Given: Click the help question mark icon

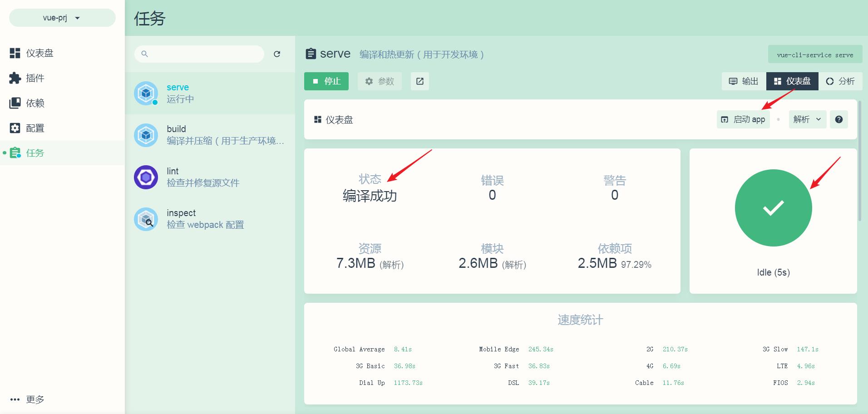Looking at the screenshot, I should (x=839, y=119).
